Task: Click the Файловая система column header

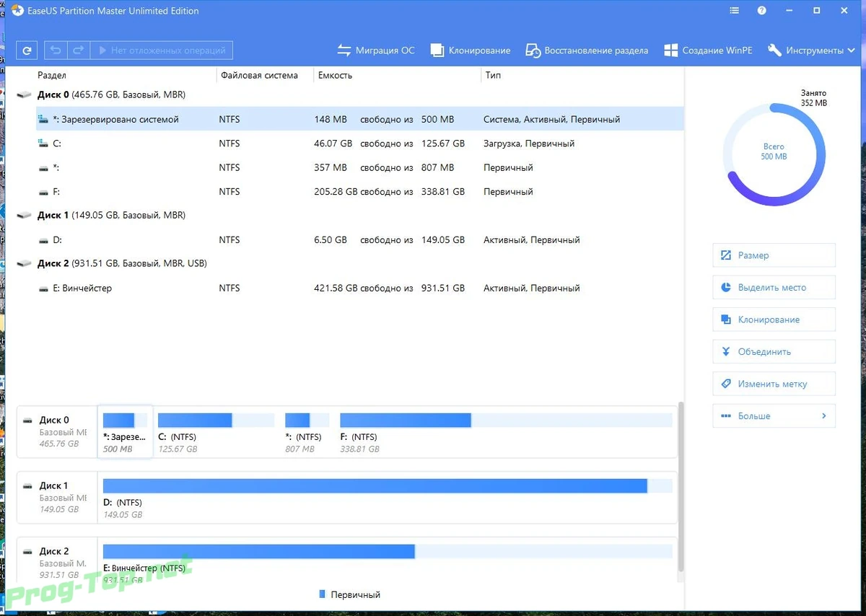Action: [x=259, y=75]
